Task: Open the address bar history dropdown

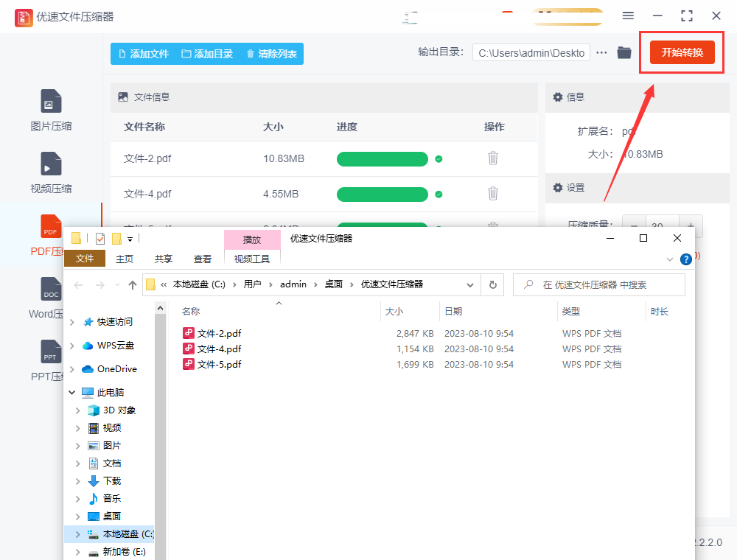Action: tap(469, 284)
